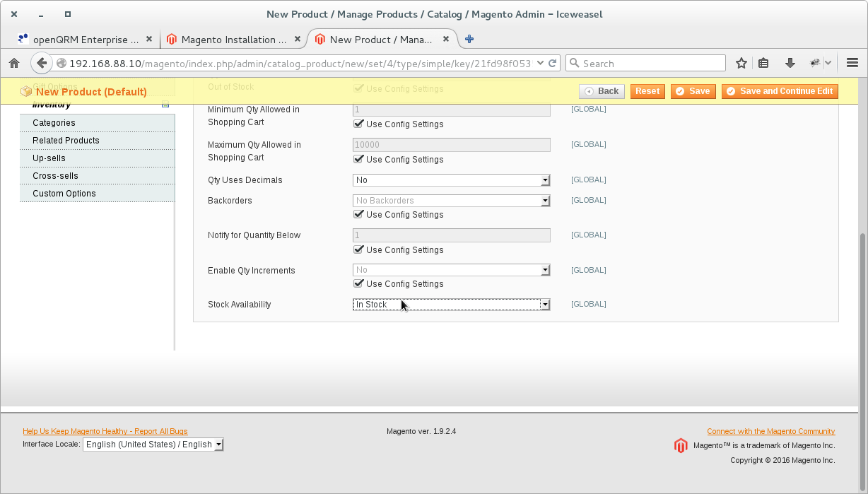Click the "Stock Availability" label
Viewport: 868px width, 494px height.
tap(240, 305)
